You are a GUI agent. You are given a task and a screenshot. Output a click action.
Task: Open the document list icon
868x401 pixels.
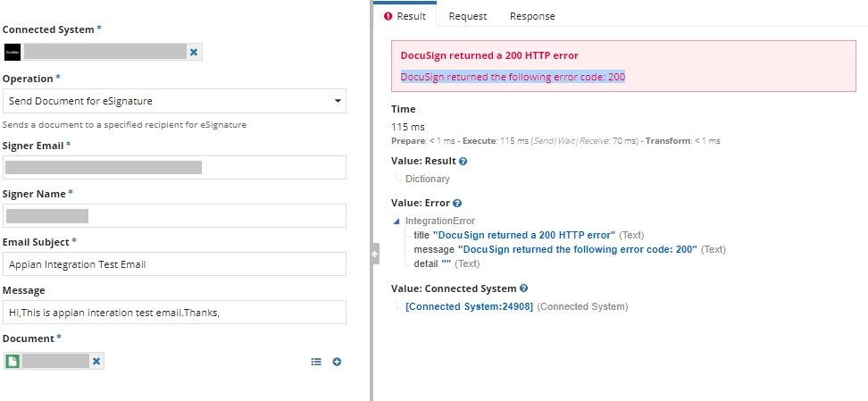point(316,362)
